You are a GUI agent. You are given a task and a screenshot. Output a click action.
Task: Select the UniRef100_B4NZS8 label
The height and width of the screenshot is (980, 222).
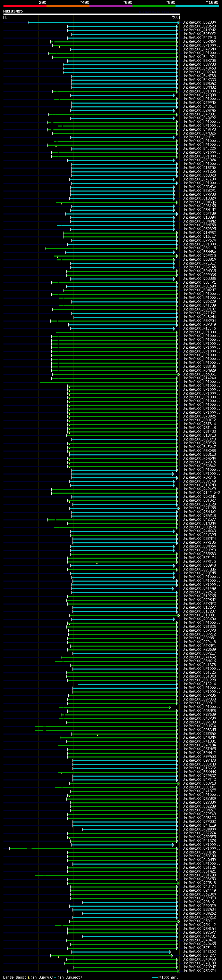(199, 76)
